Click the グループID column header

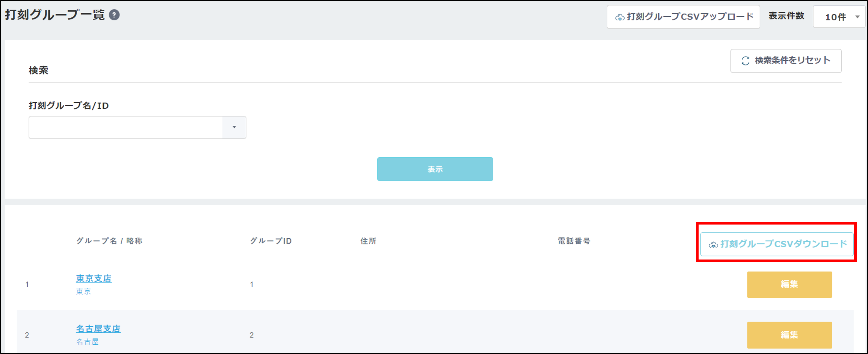tap(271, 241)
